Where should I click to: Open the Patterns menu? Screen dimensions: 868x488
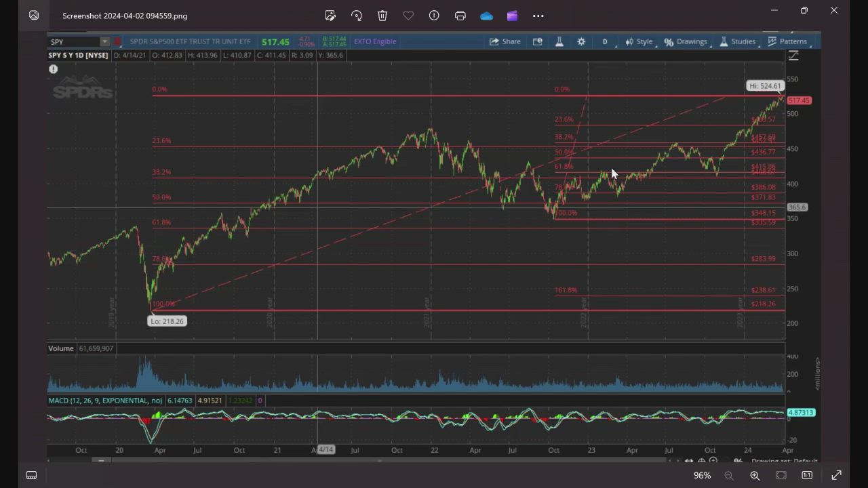(787, 41)
